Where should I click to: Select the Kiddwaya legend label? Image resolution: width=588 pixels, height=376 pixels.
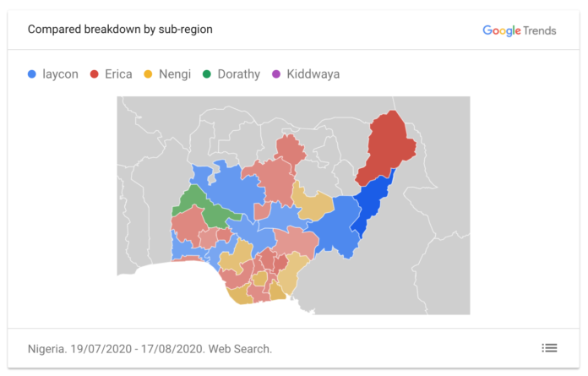click(x=313, y=74)
